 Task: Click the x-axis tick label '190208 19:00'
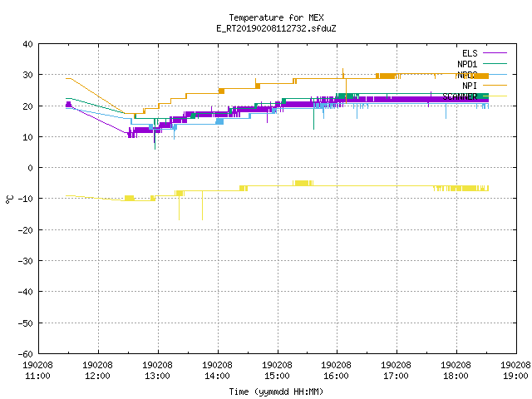[x=515, y=371]
